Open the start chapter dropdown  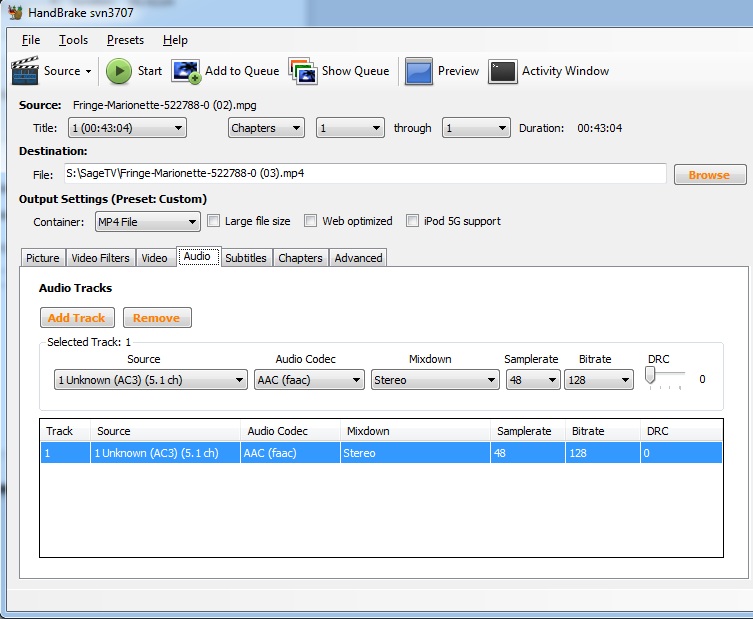point(350,128)
